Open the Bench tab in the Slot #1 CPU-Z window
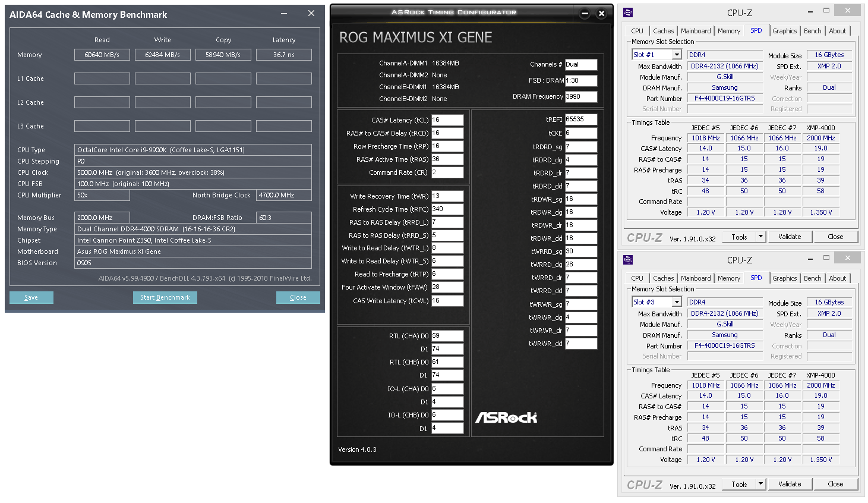This screenshot has width=868, height=503. tap(812, 31)
